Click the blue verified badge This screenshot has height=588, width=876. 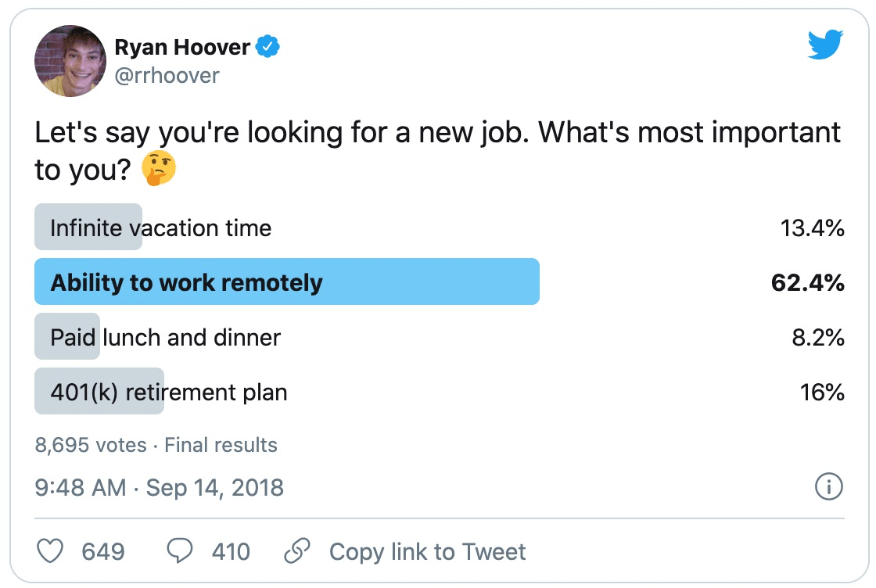click(x=267, y=46)
